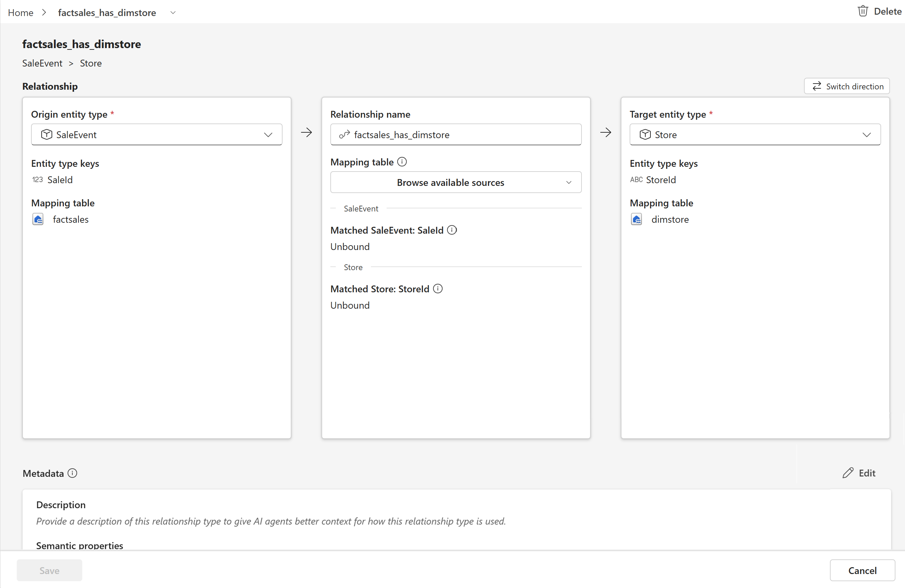Expand Browse available sources dropdown

(456, 182)
